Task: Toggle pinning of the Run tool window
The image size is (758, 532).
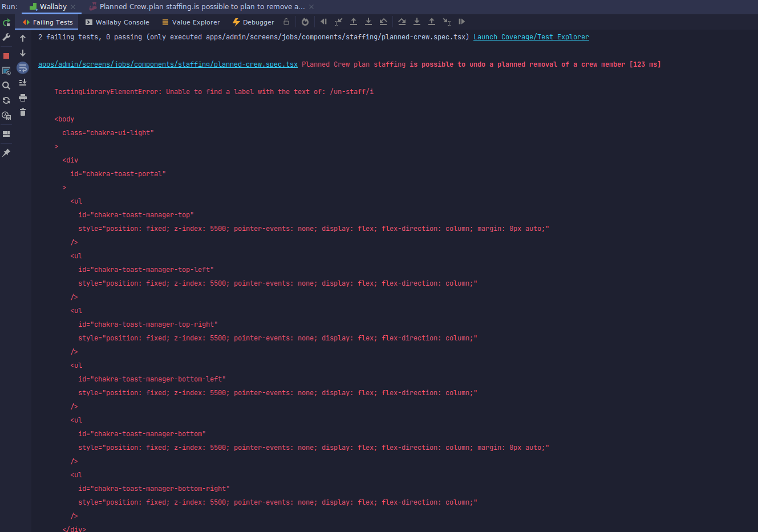Action: tap(7, 152)
